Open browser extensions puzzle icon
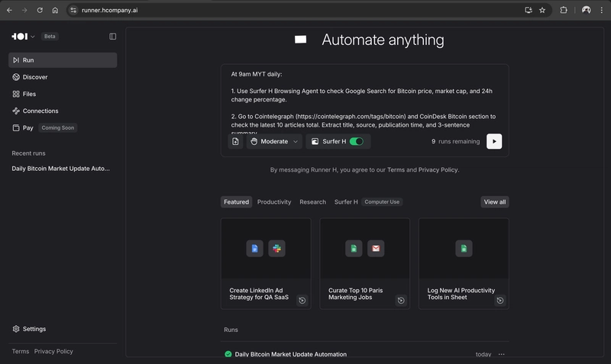This screenshot has height=364, width=611. click(x=564, y=10)
